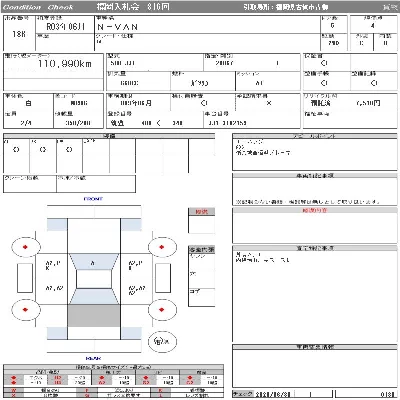Click the first circle mark in equipment row
The height and width of the screenshot is (400, 400).
pos(16,150)
